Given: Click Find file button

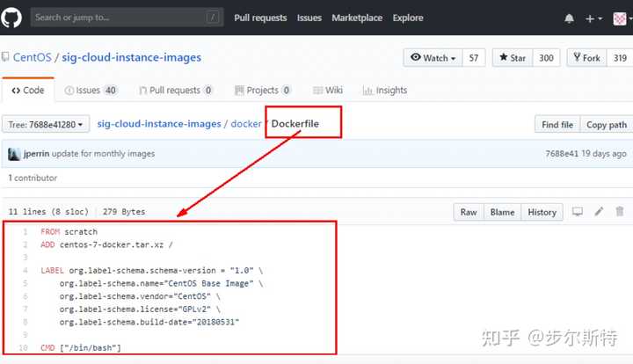Looking at the screenshot, I should click(x=557, y=125).
